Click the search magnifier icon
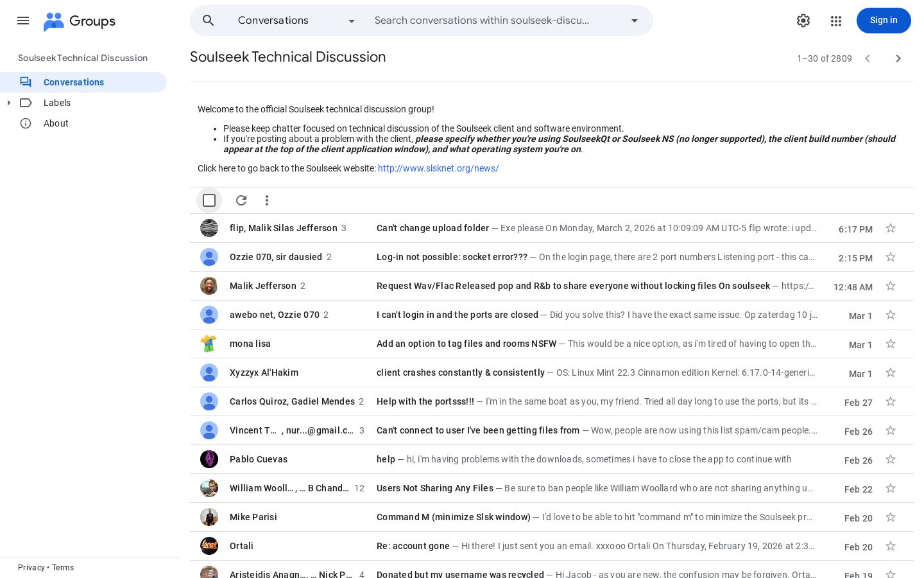This screenshot has height=578, width=924. [209, 21]
